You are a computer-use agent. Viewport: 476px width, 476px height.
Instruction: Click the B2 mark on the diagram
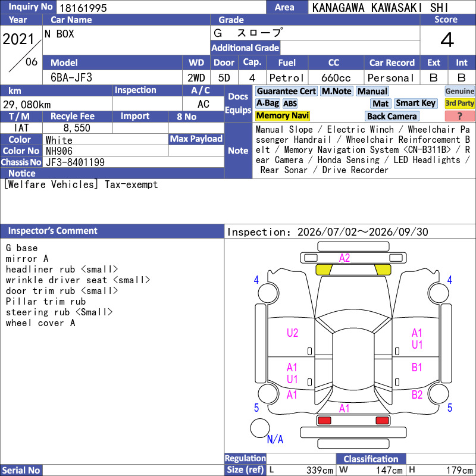(x=417, y=394)
